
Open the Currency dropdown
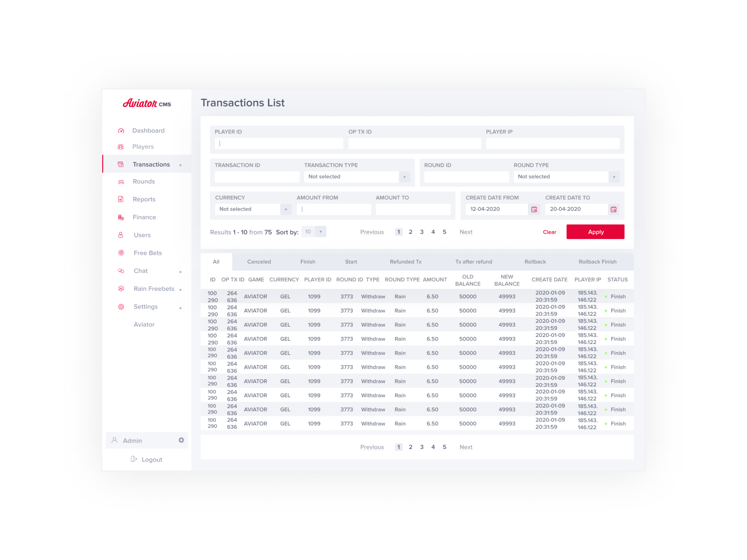pyautogui.click(x=253, y=210)
